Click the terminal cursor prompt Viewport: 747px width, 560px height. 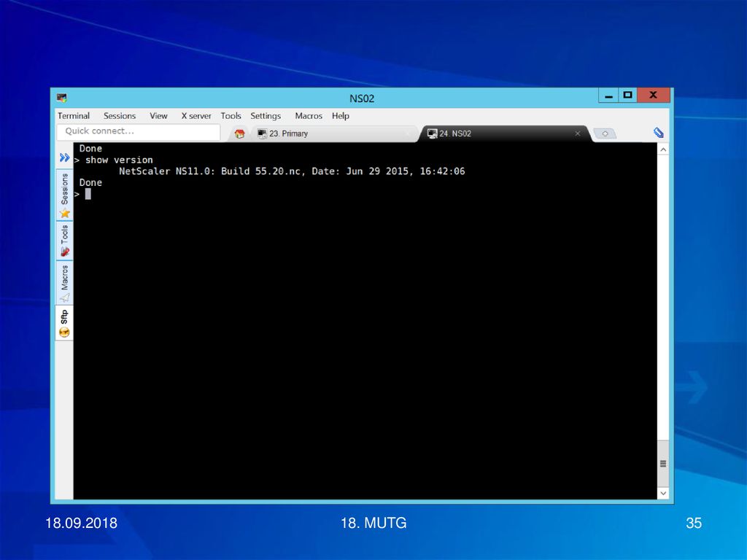pyautogui.click(x=88, y=194)
